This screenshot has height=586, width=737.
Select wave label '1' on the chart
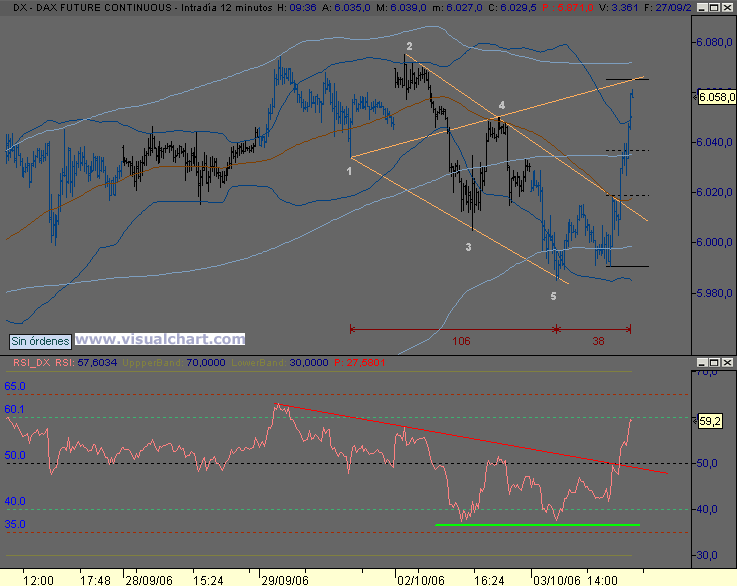click(349, 172)
